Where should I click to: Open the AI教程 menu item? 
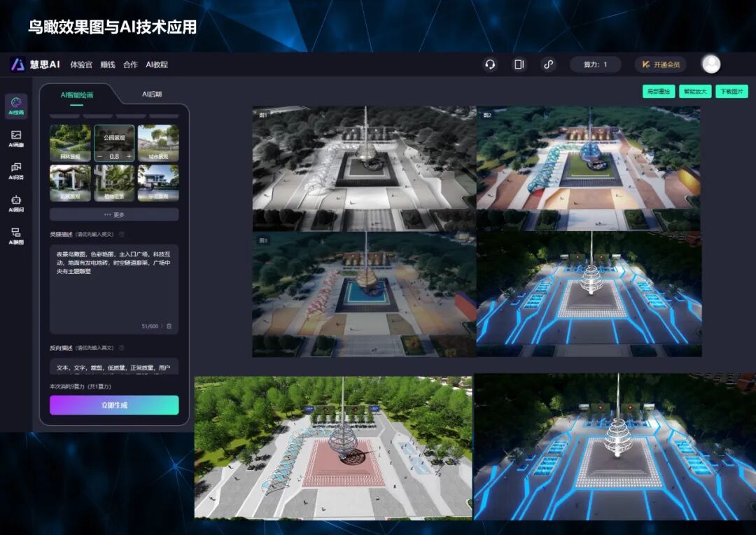click(x=157, y=64)
